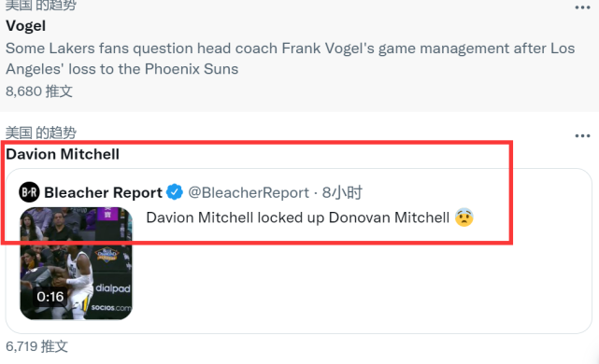The height and width of the screenshot is (364, 599).
Task: Open more options for the Vogel trend
Action: pyautogui.click(x=582, y=7)
